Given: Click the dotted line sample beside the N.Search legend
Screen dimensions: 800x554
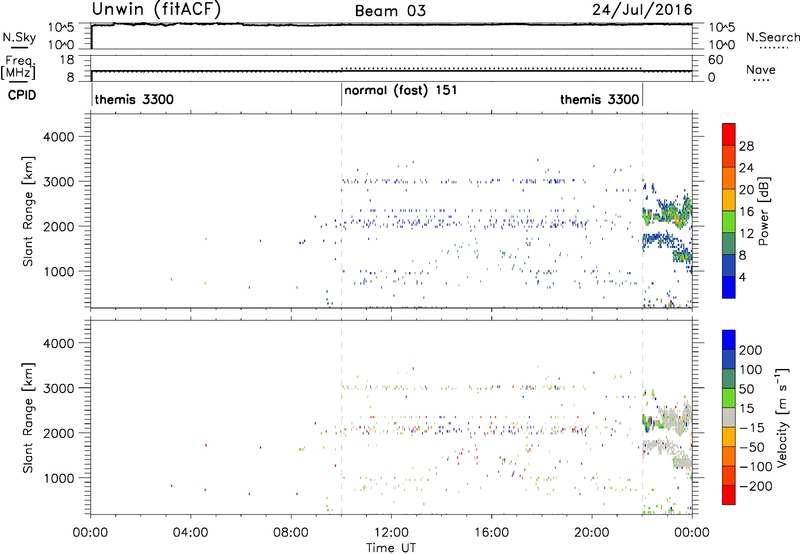Looking at the screenshot, I should [x=773, y=48].
